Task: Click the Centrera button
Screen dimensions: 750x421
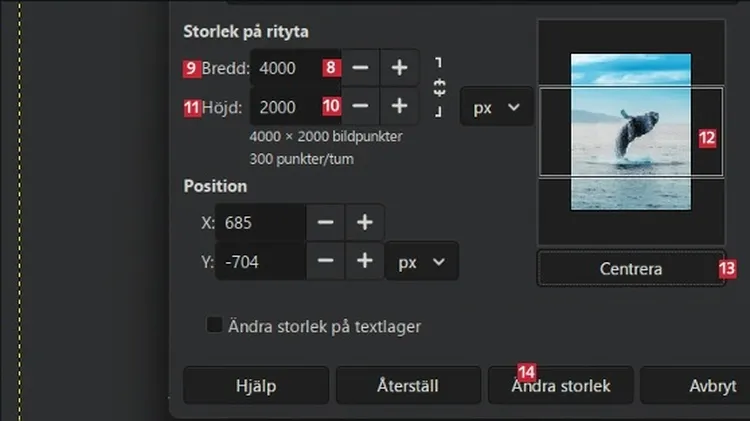Action: pyautogui.click(x=630, y=268)
